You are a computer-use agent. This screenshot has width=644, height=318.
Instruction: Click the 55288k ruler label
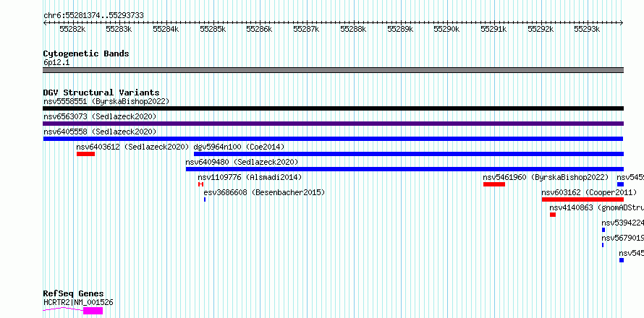click(353, 29)
